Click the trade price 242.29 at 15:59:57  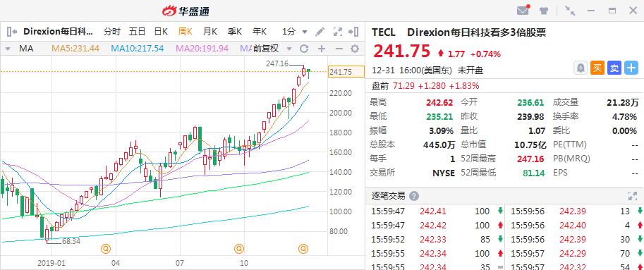pyautogui.click(x=573, y=253)
